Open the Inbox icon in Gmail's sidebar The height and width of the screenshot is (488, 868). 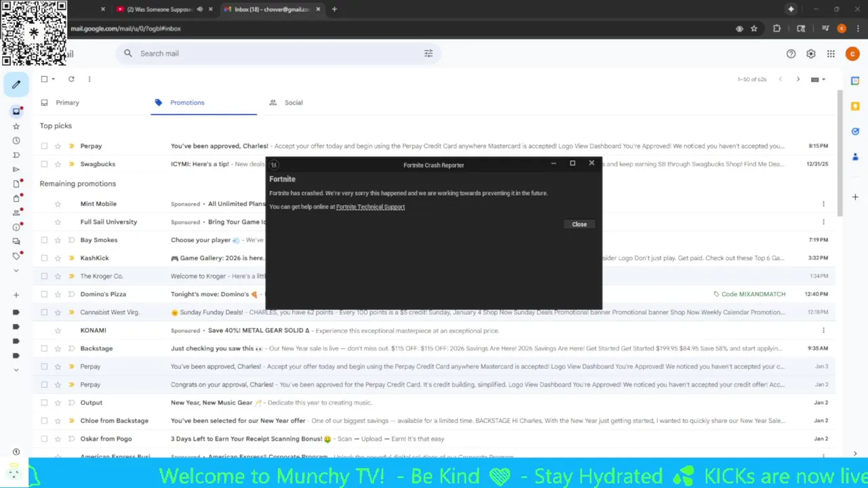click(16, 111)
